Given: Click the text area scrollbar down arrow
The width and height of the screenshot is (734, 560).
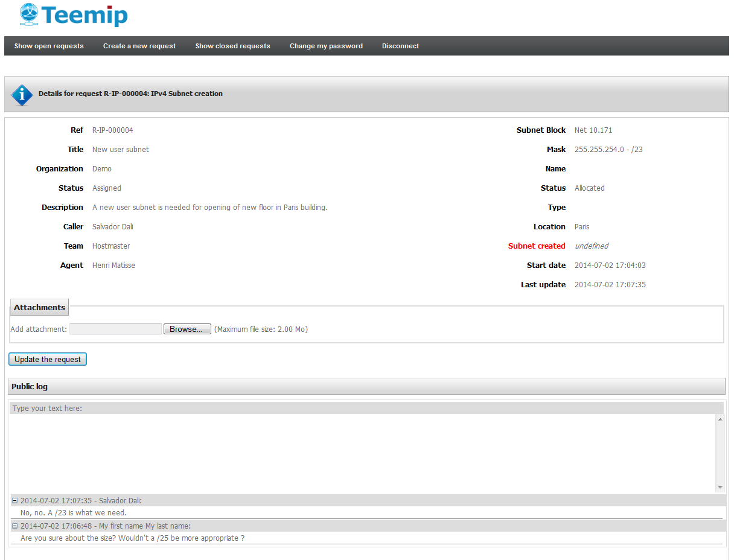Looking at the screenshot, I should coord(720,487).
